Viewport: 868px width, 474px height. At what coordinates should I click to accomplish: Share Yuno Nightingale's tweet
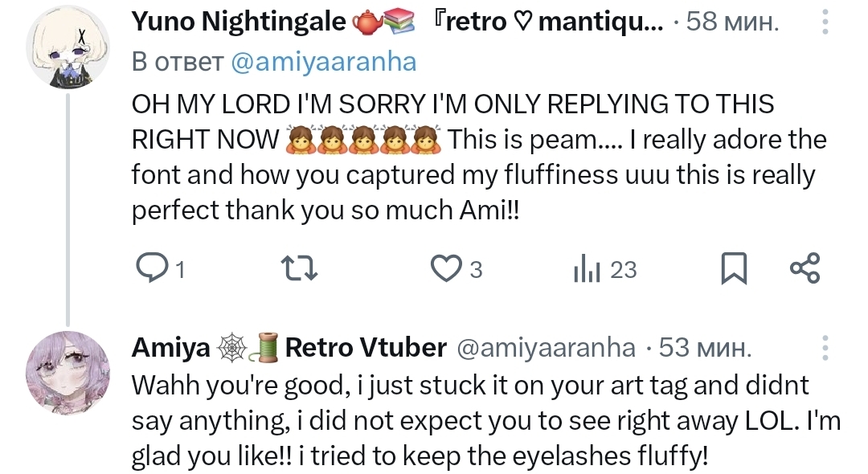805,268
